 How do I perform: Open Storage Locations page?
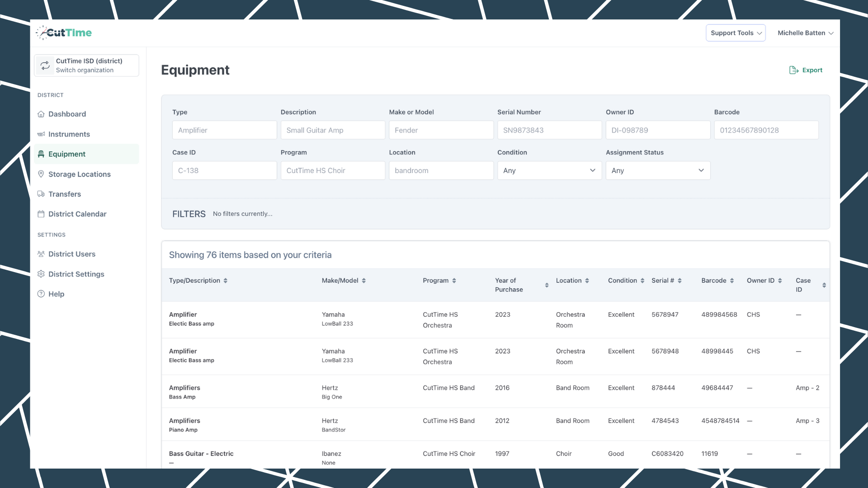[86, 174]
